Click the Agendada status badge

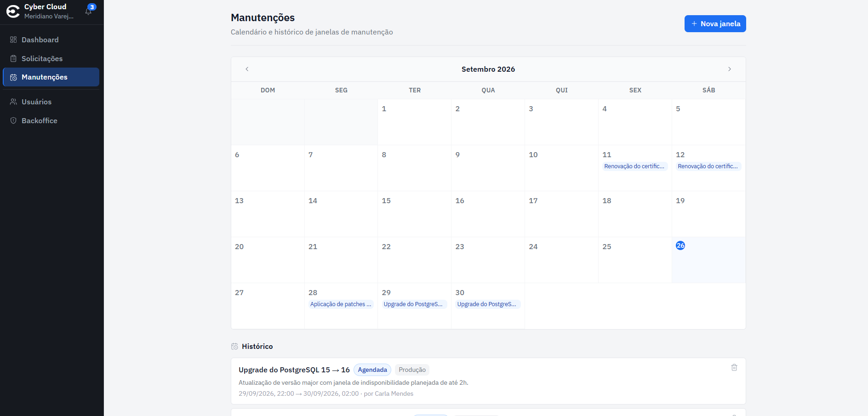372,370
